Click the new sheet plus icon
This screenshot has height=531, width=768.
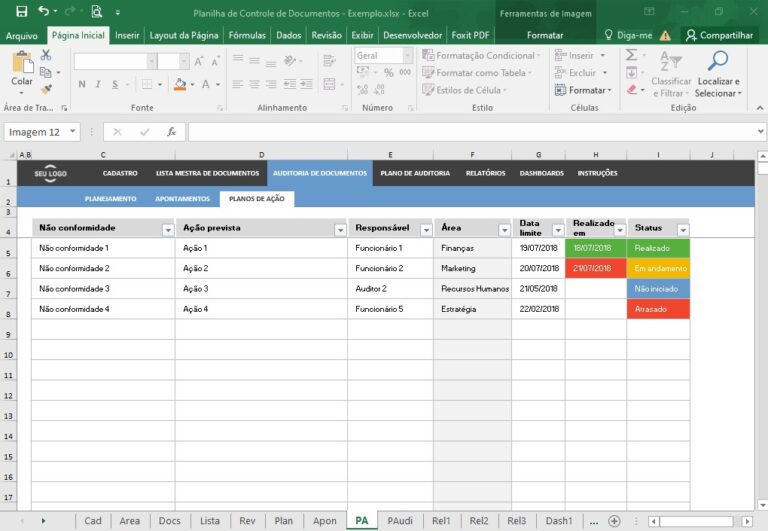pos(614,521)
